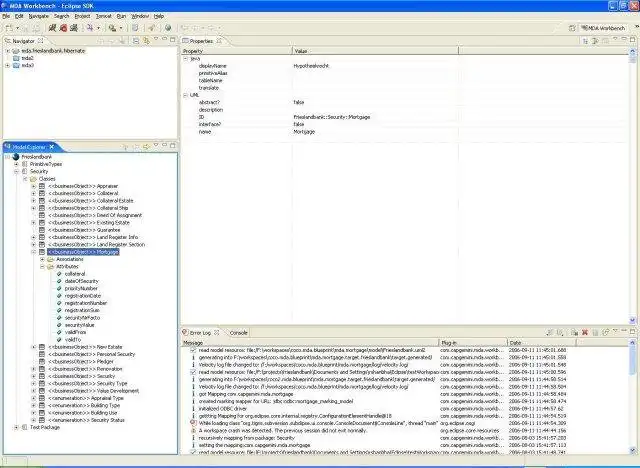Click the globe web browser icon in toolbar

(x=168, y=28)
